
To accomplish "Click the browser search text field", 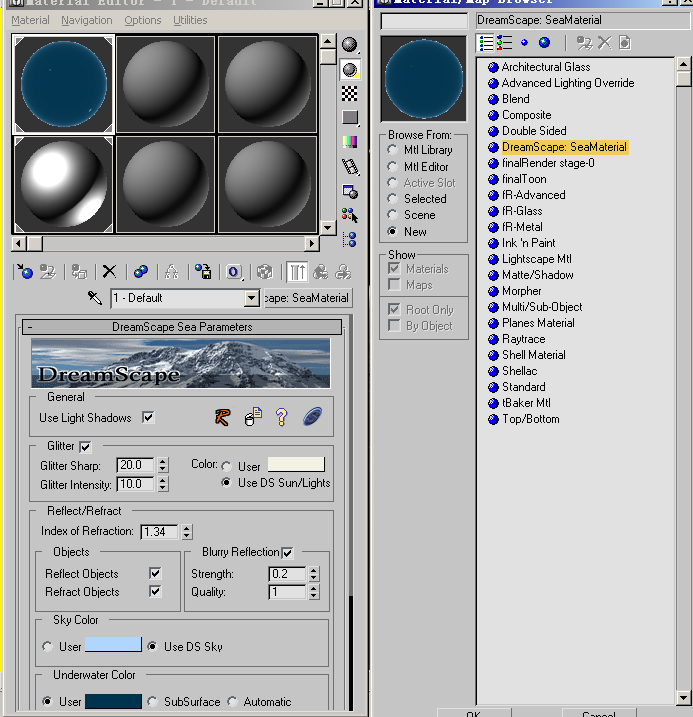I will tap(424, 21).
